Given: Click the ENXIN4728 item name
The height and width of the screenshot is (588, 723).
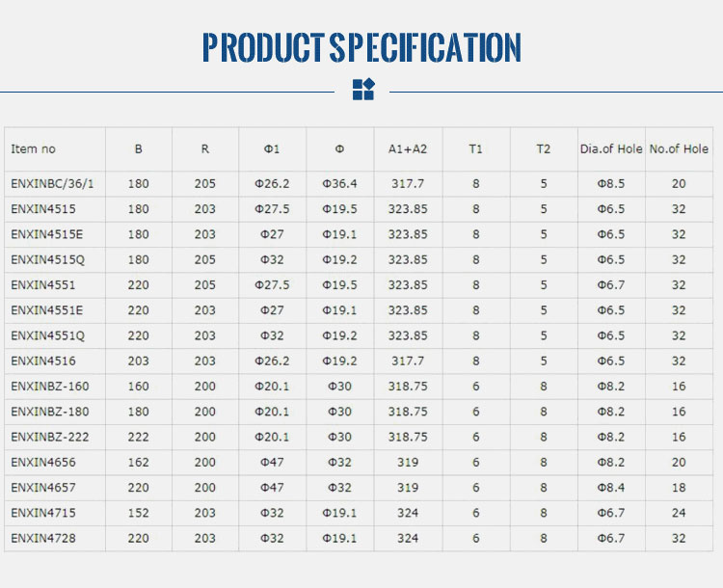Looking at the screenshot, I should click(43, 538).
